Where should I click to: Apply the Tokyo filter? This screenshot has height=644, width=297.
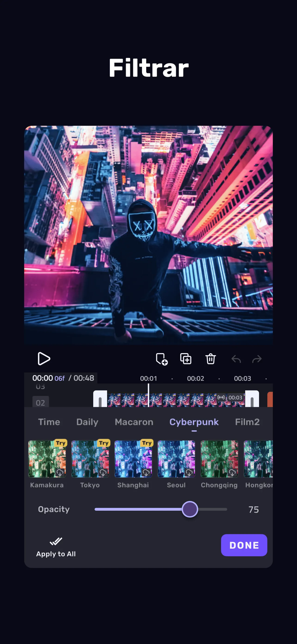pyautogui.click(x=90, y=459)
